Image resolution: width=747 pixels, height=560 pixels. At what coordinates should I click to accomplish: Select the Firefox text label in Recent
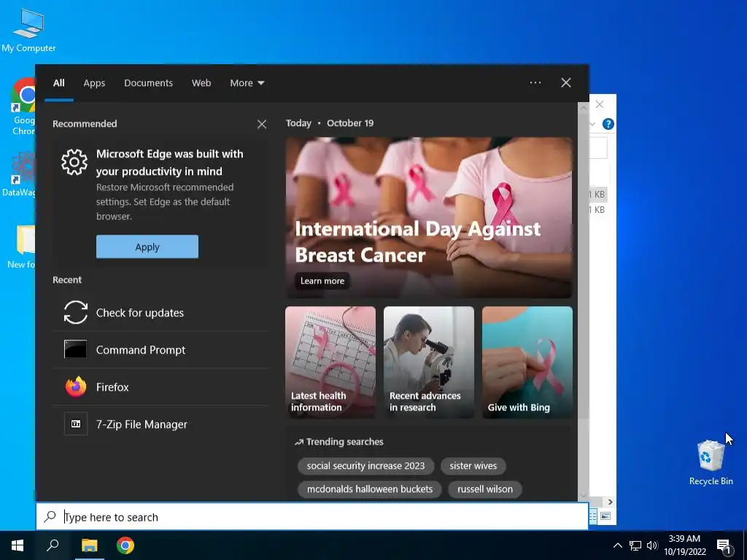pyautogui.click(x=112, y=387)
